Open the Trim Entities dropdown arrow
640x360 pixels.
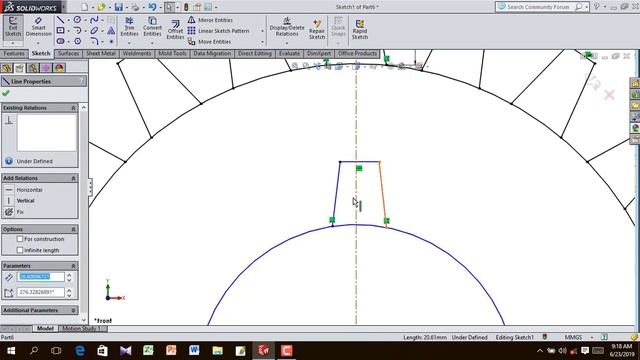129,42
